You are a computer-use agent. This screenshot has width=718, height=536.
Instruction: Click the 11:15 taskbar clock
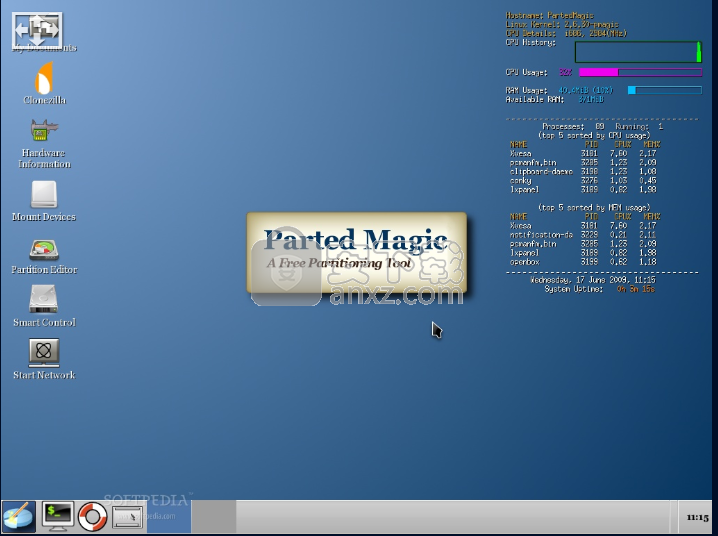pyautogui.click(x=697, y=517)
